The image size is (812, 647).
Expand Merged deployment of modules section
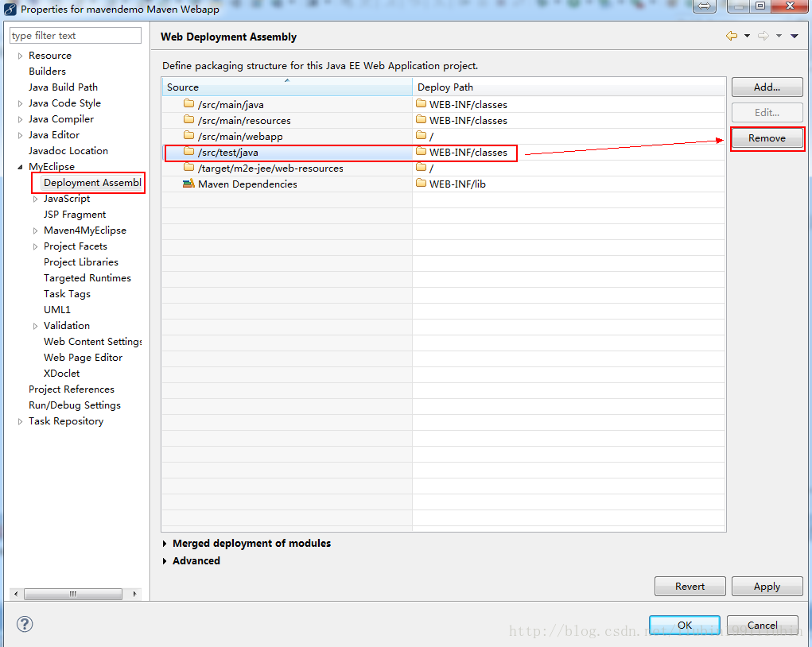click(x=165, y=544)
